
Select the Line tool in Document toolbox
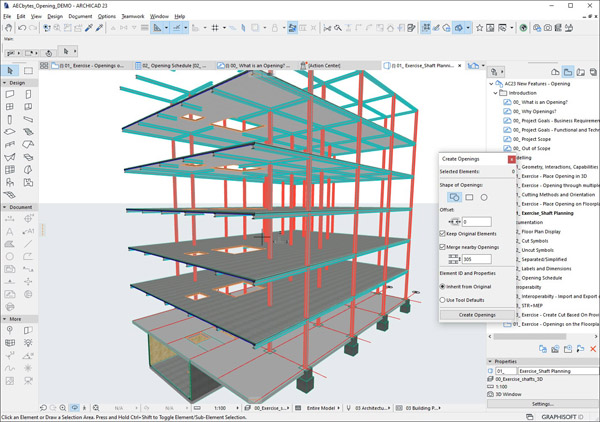coord(28,244)
